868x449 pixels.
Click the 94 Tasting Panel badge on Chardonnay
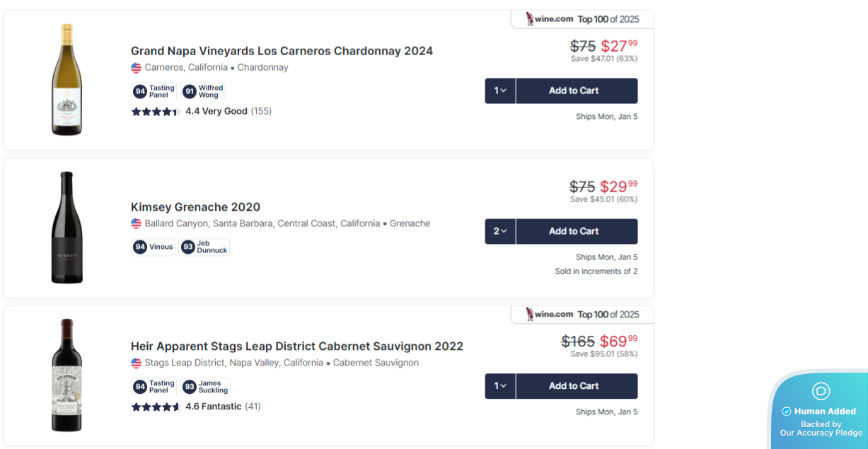(x=154, y=91)
